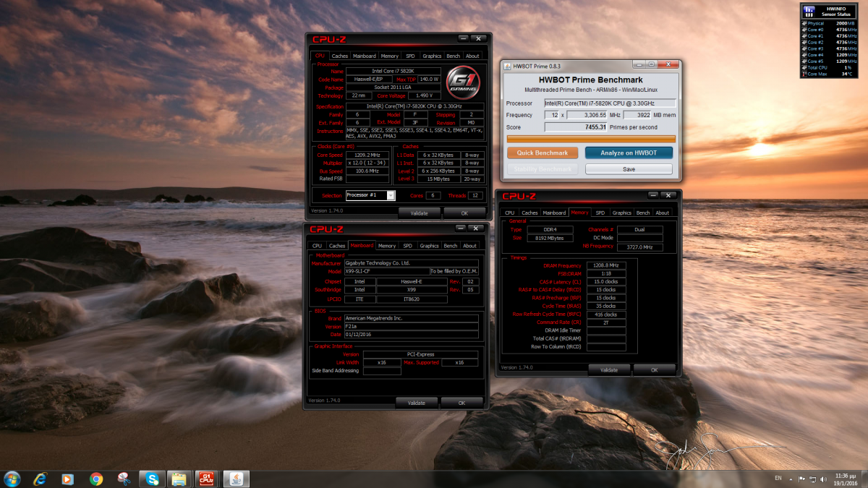
Task: Select Memory tab in CPU-Z mainboard window
Action: 387,246
